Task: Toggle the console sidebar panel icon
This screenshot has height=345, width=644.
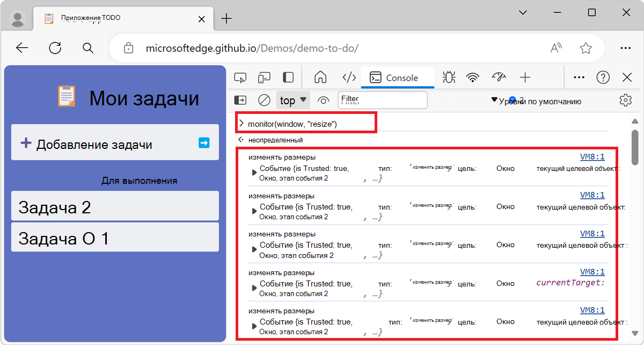Action: (x=240, y=100)
